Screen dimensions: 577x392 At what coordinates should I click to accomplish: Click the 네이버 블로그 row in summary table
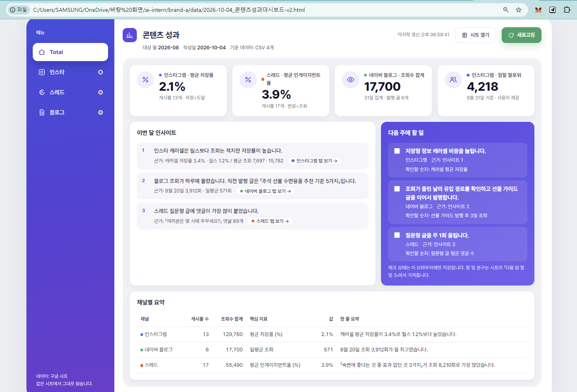pos(332,350)
